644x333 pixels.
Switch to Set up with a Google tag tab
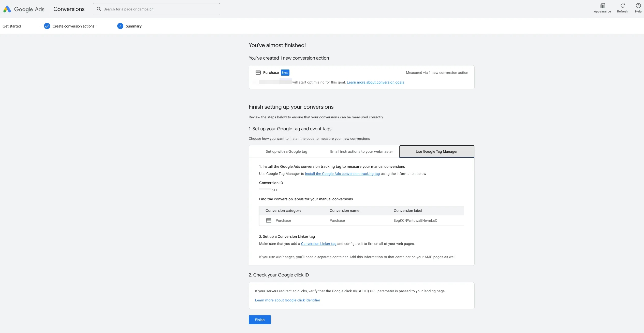286,151
